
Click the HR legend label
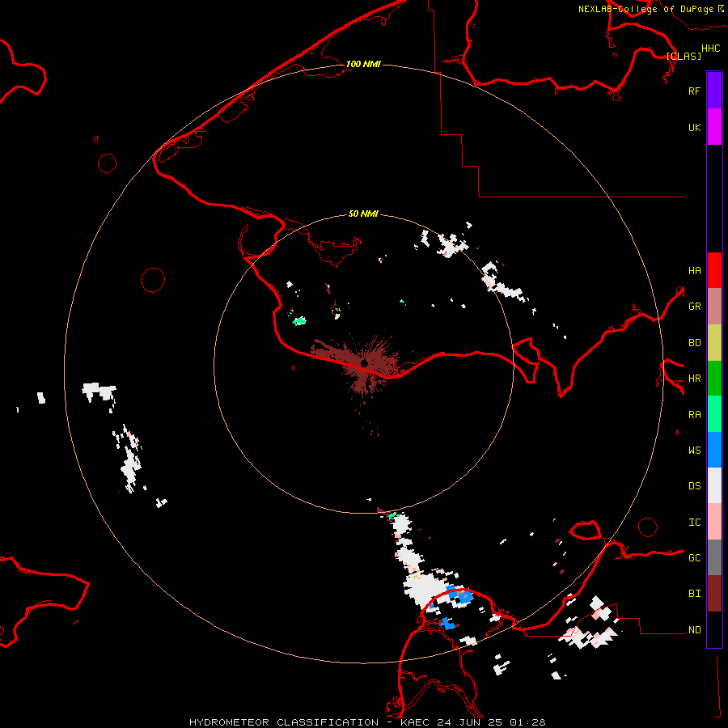(x=694, y=378)
